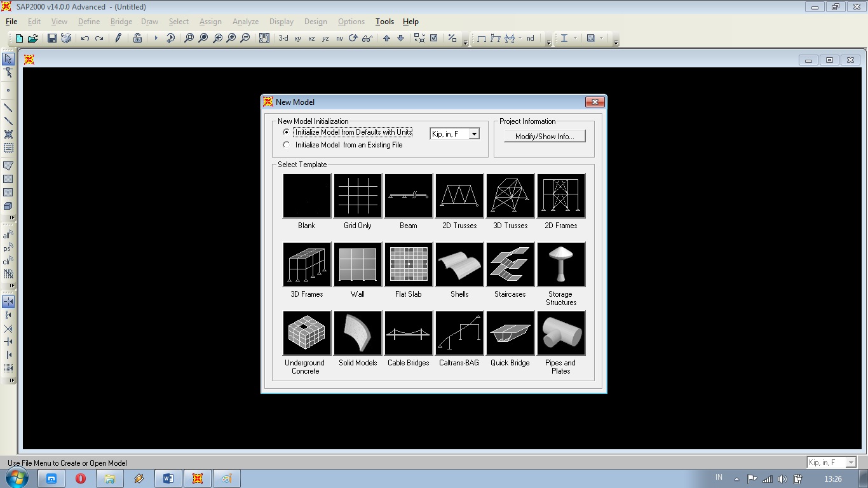
Task: Pick the Flat Slab template
Action: [408, 264]
